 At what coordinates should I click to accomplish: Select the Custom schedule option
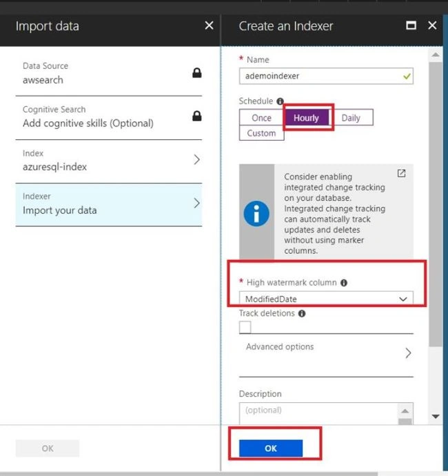(261, 133)
